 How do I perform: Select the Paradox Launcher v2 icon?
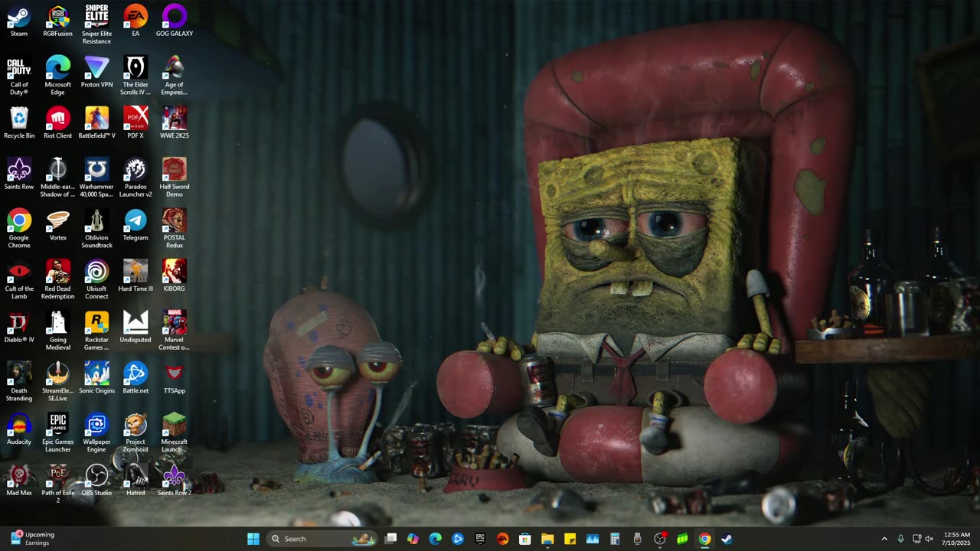pyautogui.click(x=136, y=178)
